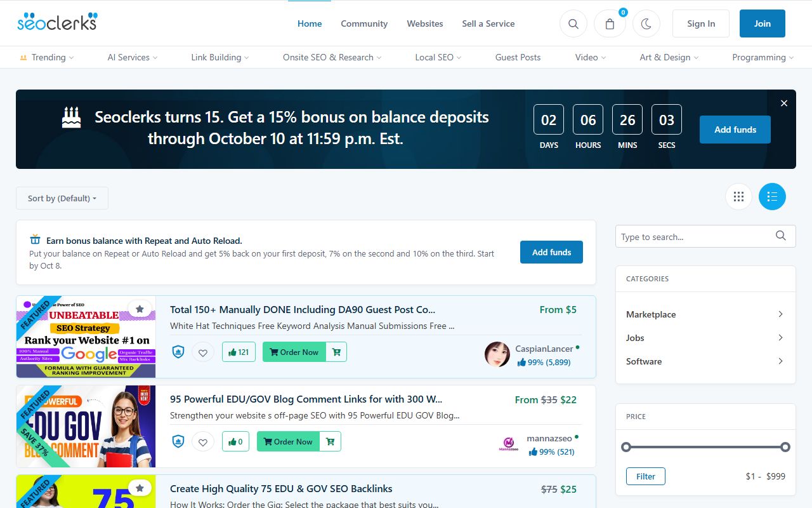
Task: Submit sidebar search magnifier icon
Action: (781, 236)
